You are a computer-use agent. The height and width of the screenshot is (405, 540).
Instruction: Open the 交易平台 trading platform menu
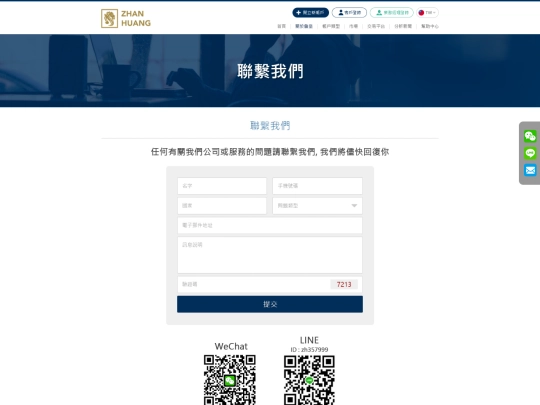[376, 26]
